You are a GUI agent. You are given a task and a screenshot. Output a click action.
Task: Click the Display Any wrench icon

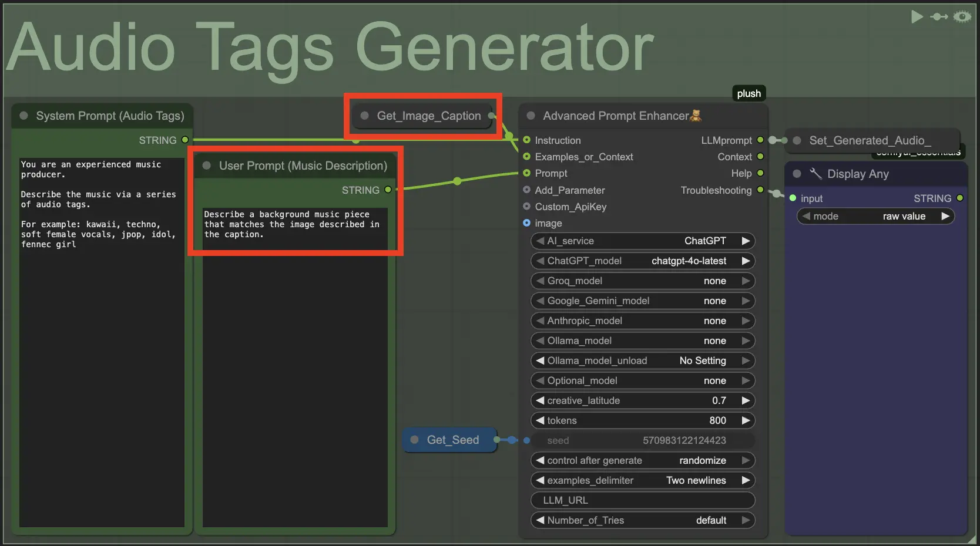click(815, 174)
